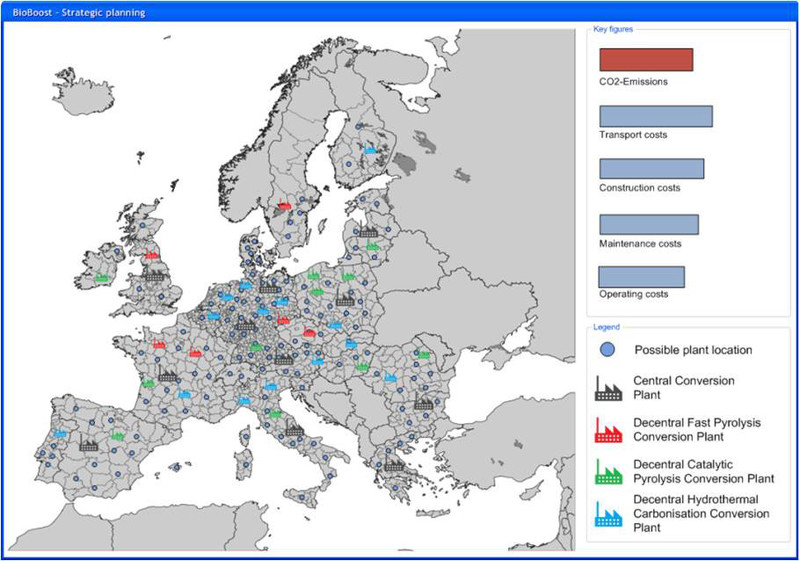Click the 'CO2-Emissions' label
800x561 pixels.
[633, 82]
